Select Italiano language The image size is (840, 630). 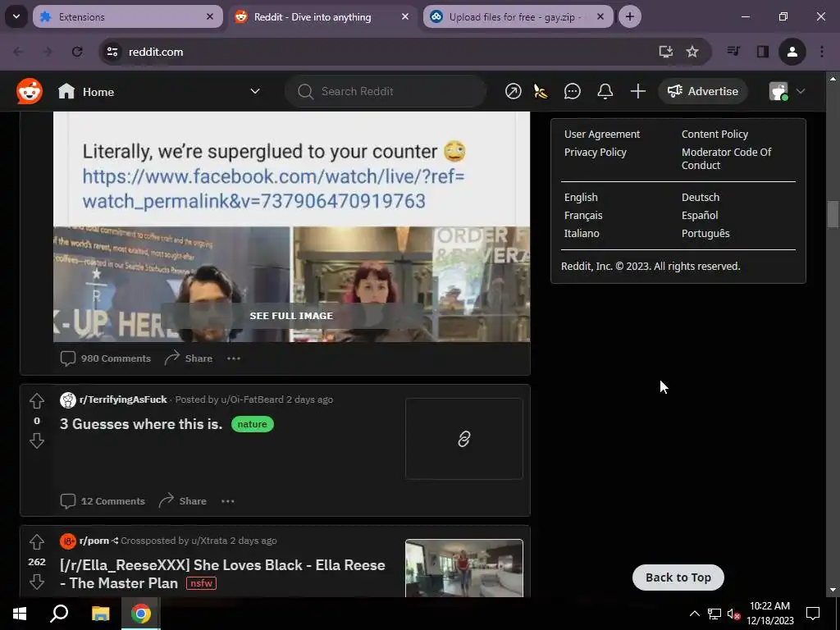(x=582, y=234)
